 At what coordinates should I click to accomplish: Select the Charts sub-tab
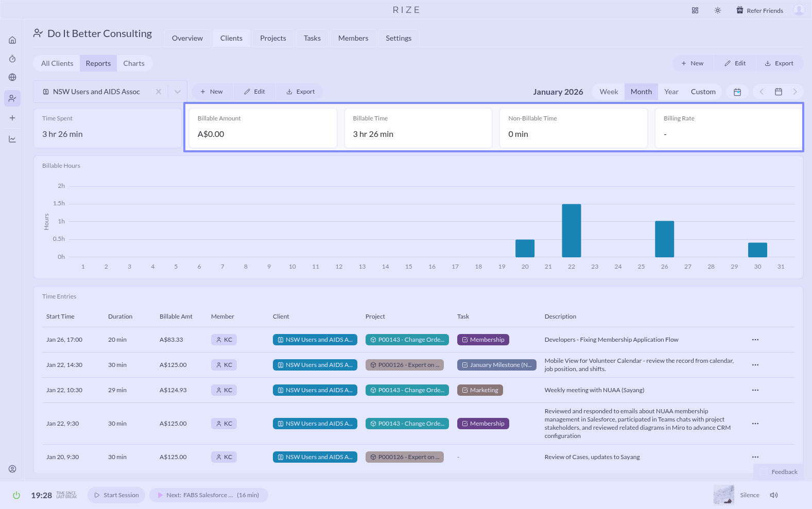(134, 63)
